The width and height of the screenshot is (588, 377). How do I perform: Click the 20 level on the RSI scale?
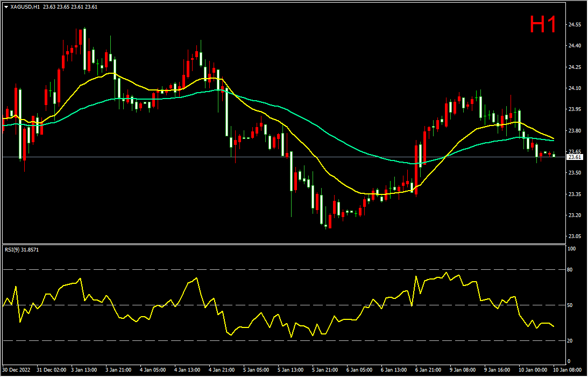coord(571,340)
